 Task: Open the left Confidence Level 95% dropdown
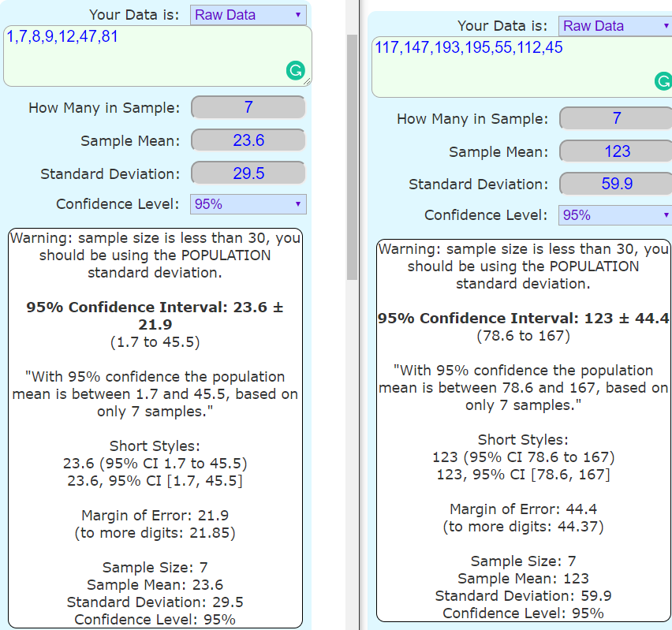point(248,204)
